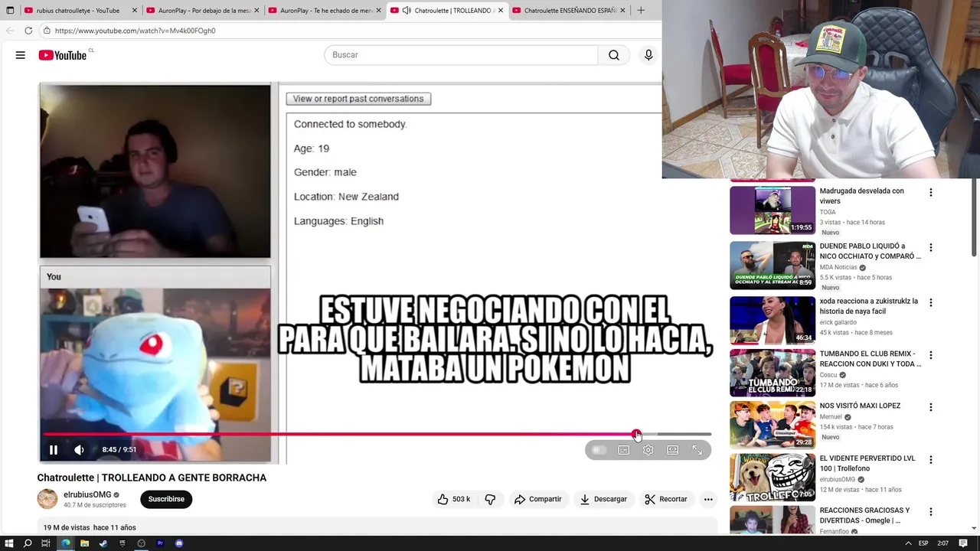Open Task View on the taskbar

click(x=46, y=543)
